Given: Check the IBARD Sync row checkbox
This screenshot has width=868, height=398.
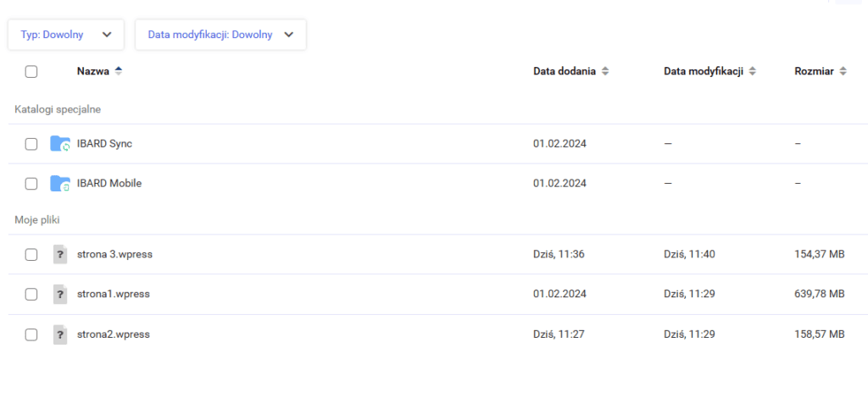Looking at the screenshot, I should click(x=31, y=144).
